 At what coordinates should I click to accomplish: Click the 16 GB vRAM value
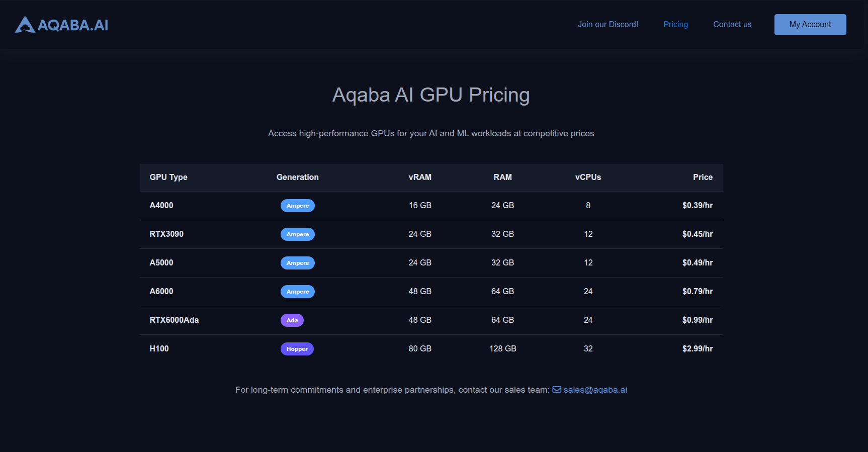(x=420, y=205)
